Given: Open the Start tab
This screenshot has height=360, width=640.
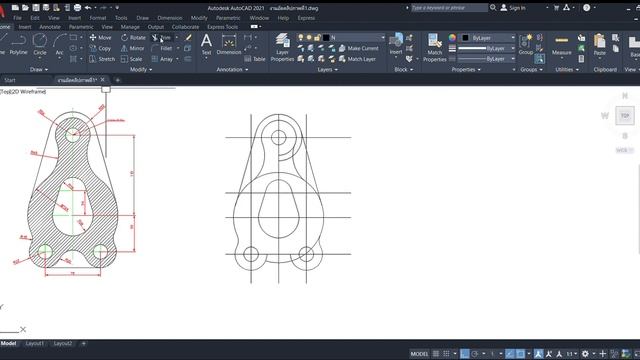Looking at the screenshot, I should point(10,80).
